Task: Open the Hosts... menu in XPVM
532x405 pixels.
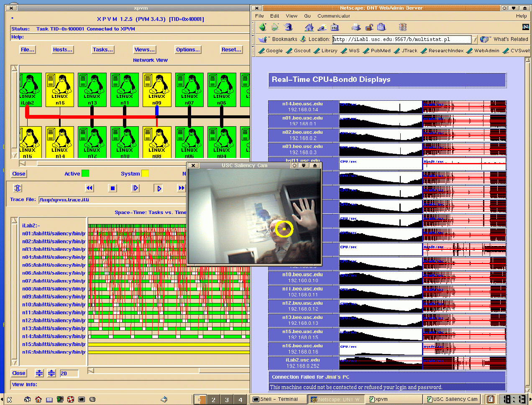Action: [62, 49]
